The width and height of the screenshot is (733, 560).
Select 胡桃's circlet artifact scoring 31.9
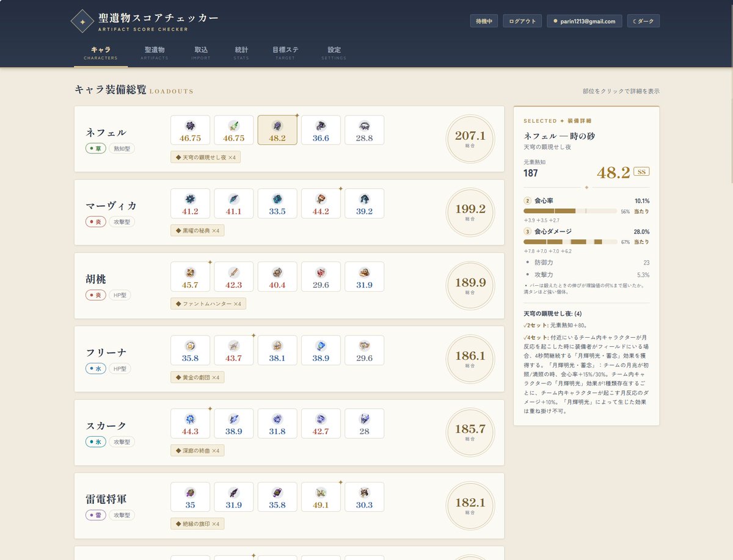364,277
